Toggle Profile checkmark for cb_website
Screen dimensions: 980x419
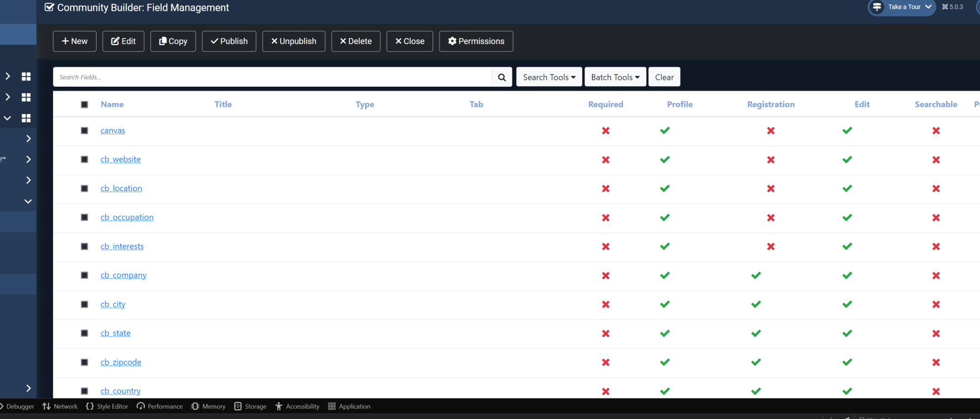[665, 160]
